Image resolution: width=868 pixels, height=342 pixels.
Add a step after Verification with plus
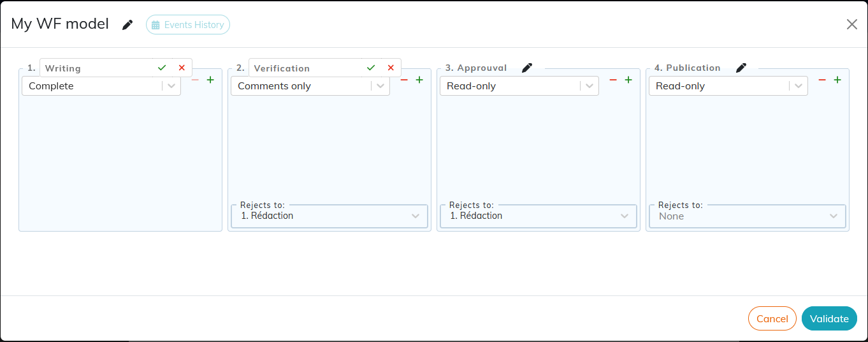coord(419,80)
